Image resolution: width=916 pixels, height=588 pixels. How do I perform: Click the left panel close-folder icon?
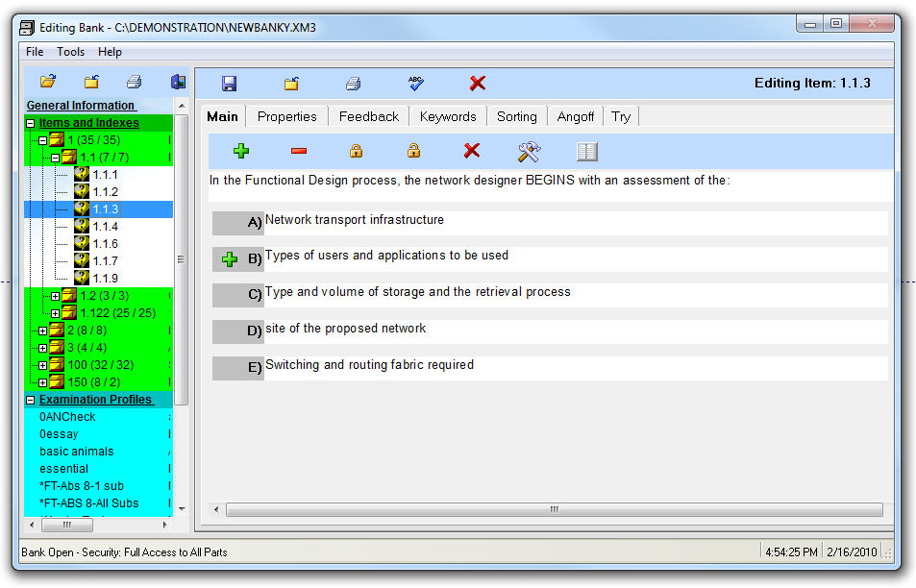coord(91,82)
